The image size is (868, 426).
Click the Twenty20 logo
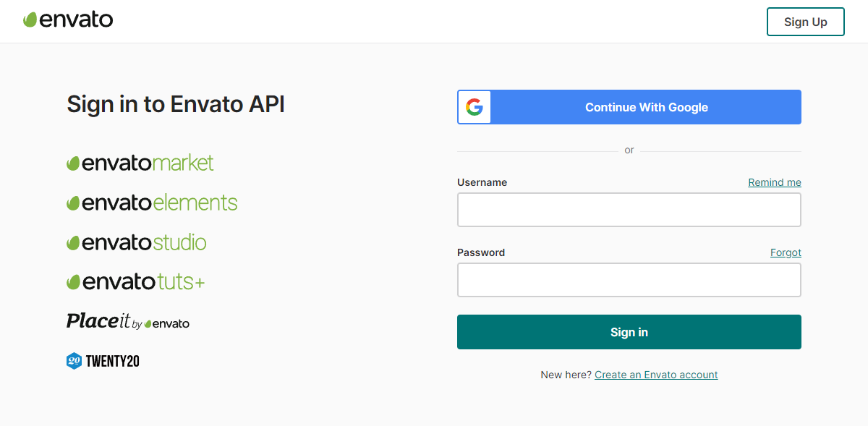tap(103, 361)
